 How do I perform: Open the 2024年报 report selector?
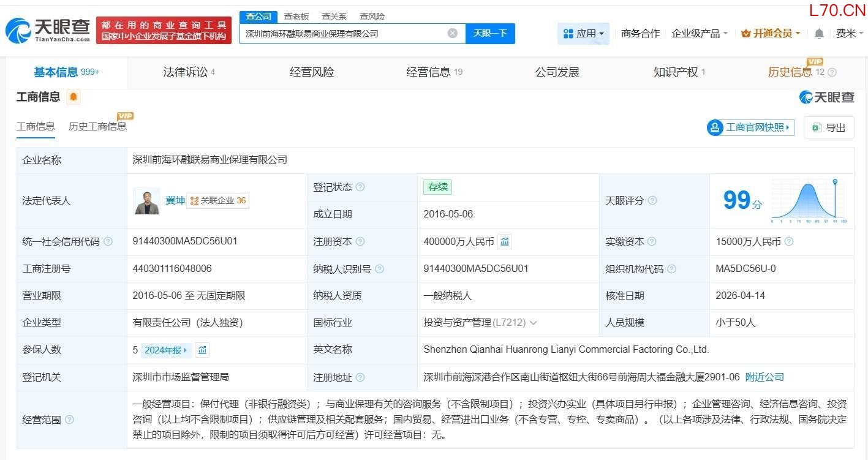166,350
